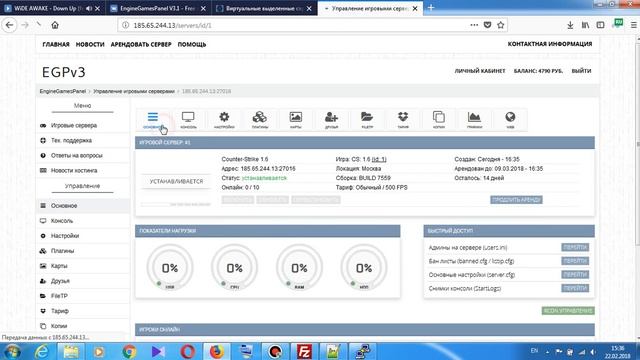Click the green RCON УПРАВЛЕНИЕ button

pyautogui.click(x=568, y=311)
